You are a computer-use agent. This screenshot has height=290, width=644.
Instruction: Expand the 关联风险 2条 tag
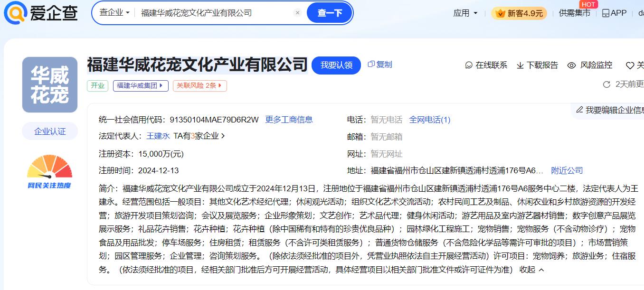[200, 85]
